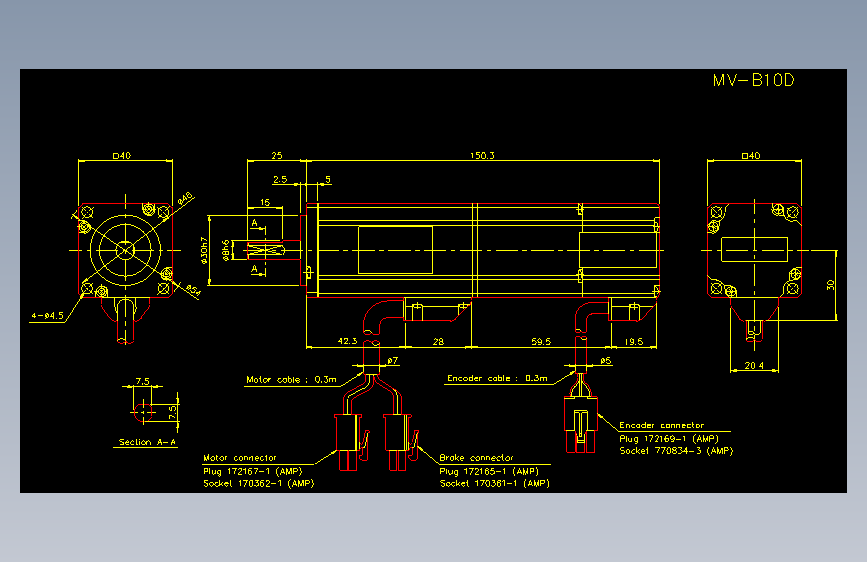
Task: Select the 'Plug 172167-1 (AMP)' line
Action: 253,471
